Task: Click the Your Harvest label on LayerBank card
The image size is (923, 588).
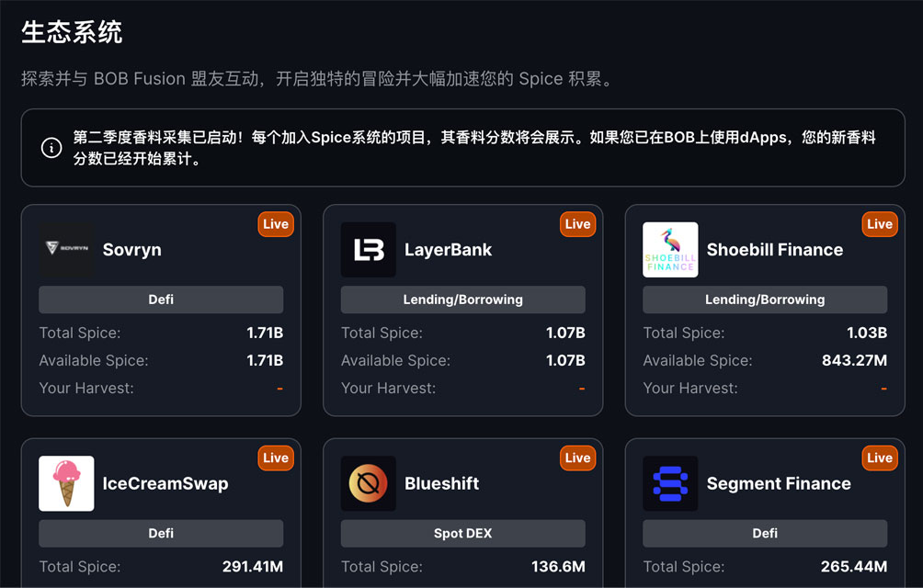Action: [389, 388]
